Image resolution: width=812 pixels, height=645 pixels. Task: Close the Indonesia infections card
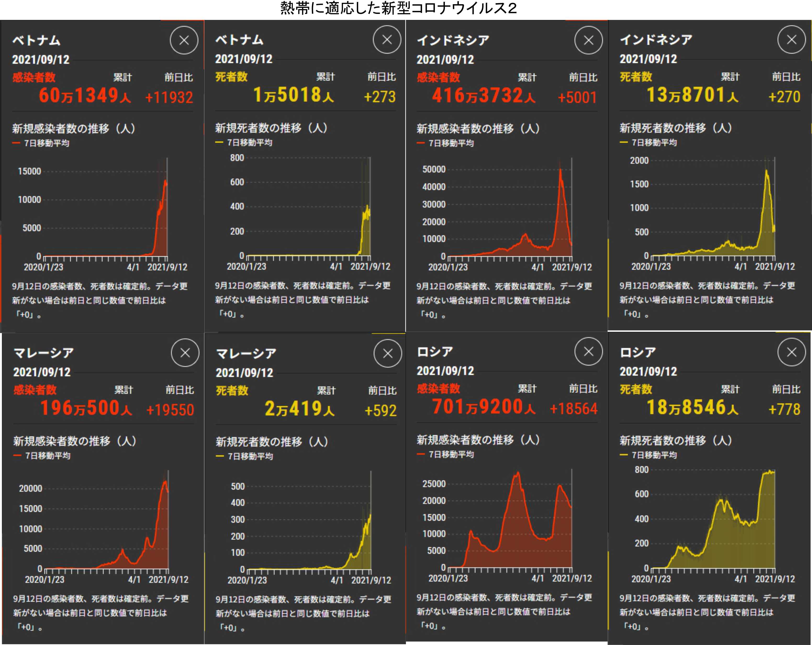[x=588, y=40]
